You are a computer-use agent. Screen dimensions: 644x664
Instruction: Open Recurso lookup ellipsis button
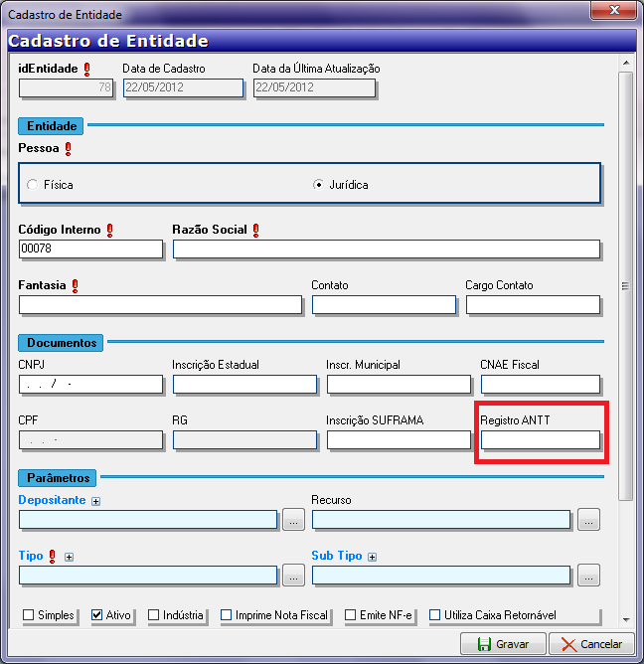coord(588,520)
